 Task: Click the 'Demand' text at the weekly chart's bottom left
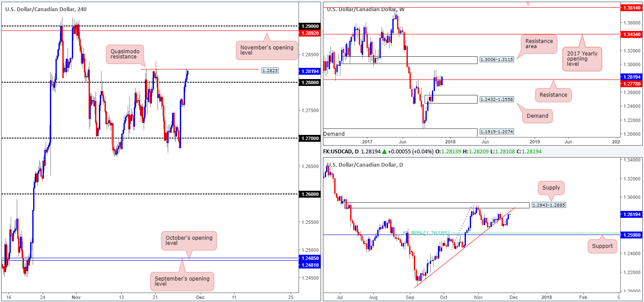click(334, 134)
